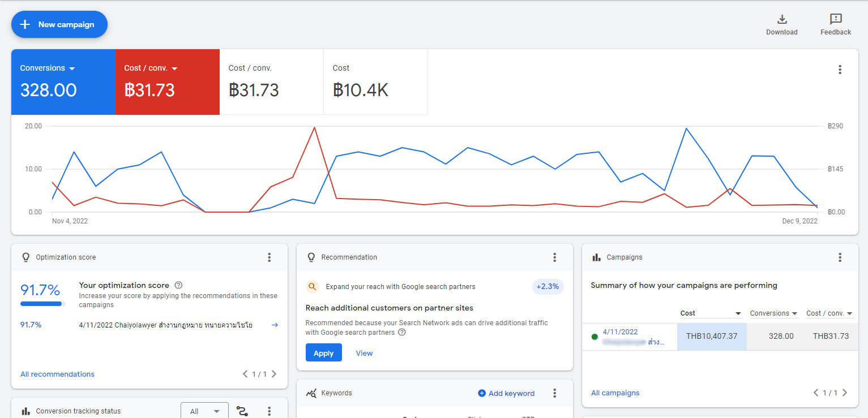868x418 pixels.
Task: Click the Download icon
Action: (782, 20)
